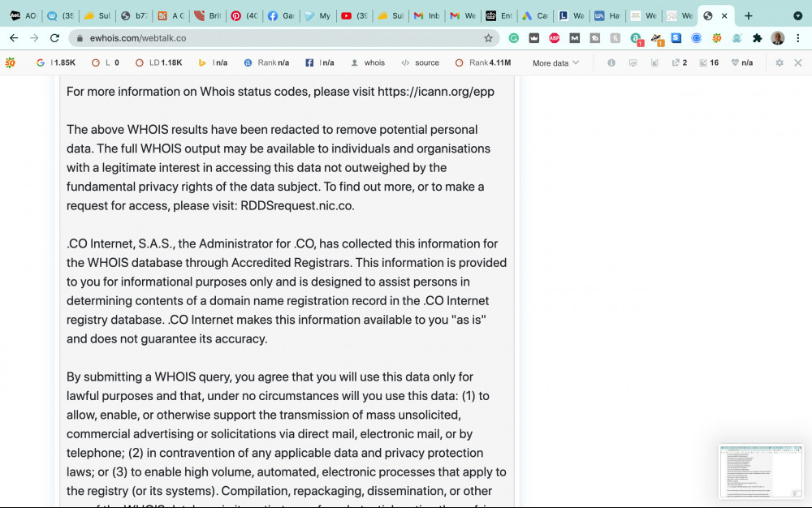Switch to the Pinterest tab
812x508 pixels.
tap(245, 16)
